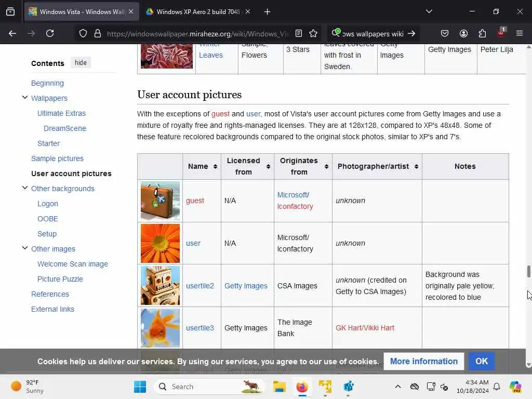Go to Picture Puzzle section
This screenshot has width=532, height=399.
tap(60, 279)
